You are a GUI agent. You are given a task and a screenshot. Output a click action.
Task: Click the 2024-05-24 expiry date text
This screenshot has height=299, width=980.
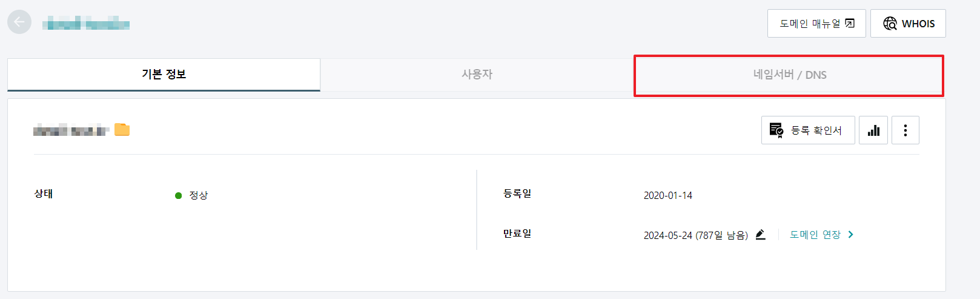(x=667, y=235)
